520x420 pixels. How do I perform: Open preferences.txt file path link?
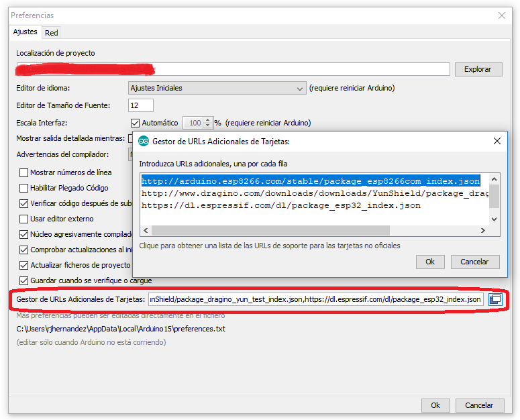coord(121,329)
